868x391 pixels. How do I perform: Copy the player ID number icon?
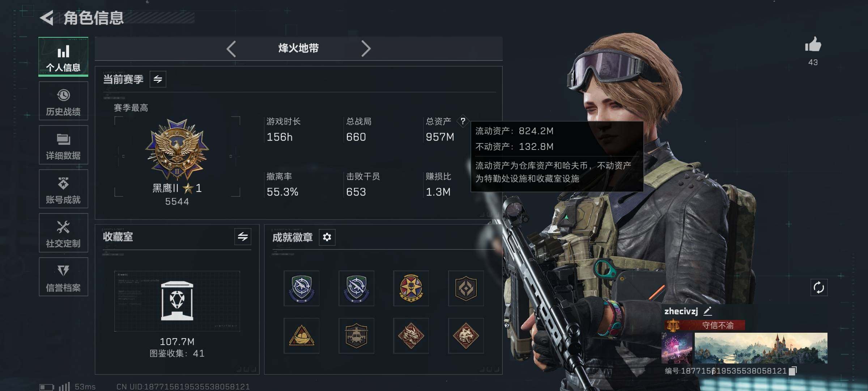pos(793,371)
